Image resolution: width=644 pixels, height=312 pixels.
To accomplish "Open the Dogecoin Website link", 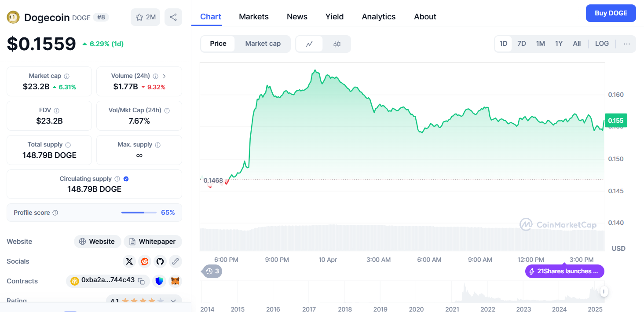I will (97, 242).
